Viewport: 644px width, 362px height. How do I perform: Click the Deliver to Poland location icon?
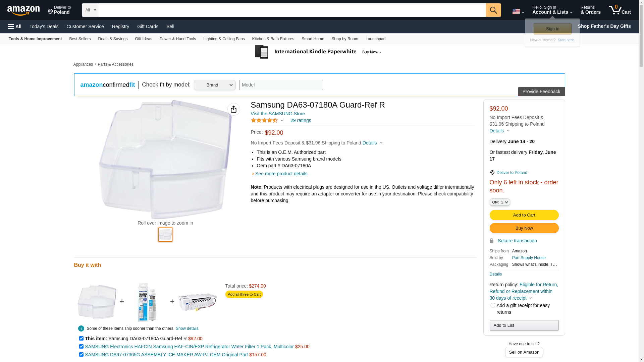pyautogui.click(x=492, y=173)
